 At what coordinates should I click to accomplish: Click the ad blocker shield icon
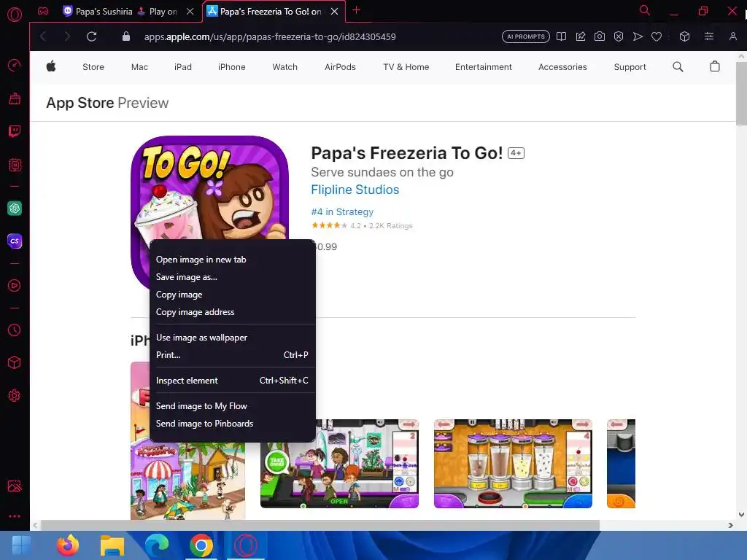[x=619, y=36]
